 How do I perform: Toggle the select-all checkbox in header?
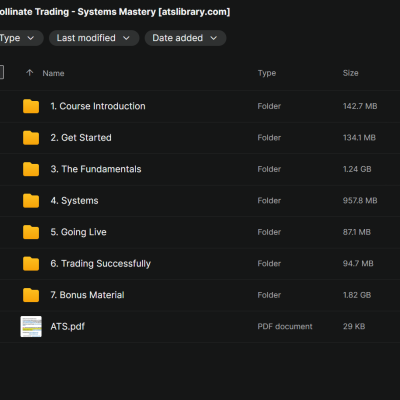pos(1,72)
